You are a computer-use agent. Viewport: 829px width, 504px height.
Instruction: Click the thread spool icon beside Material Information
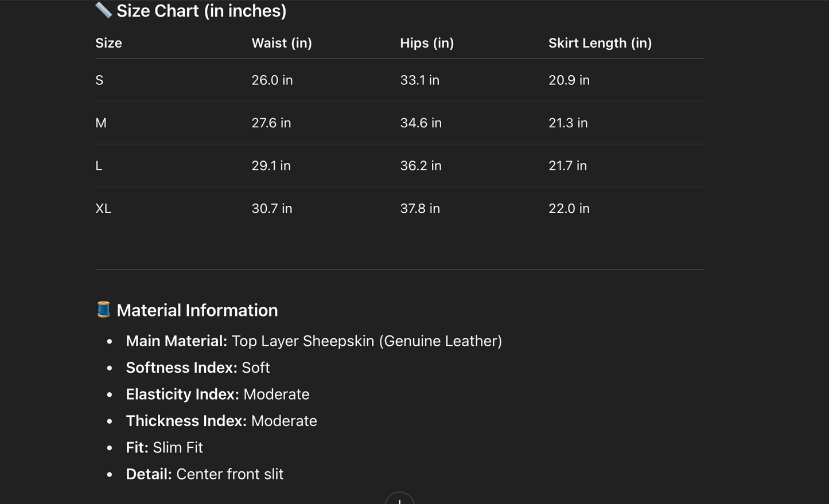coord(103,310)
